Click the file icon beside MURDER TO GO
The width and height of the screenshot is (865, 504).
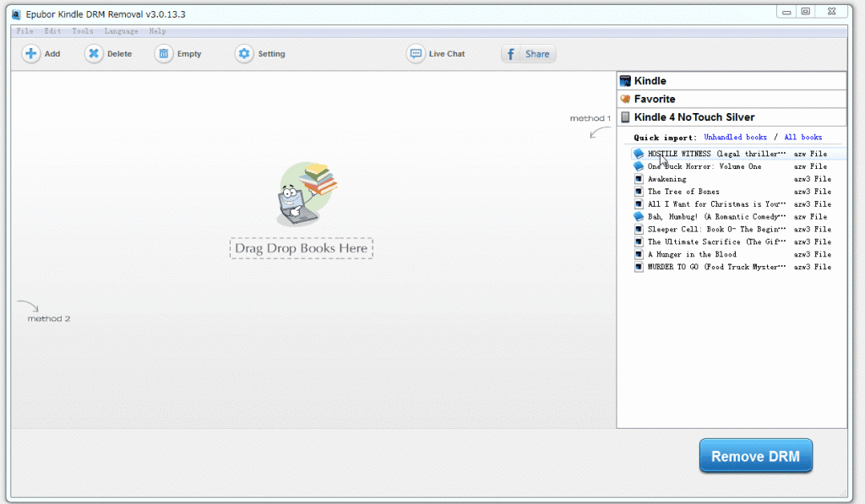click(639, 267)
